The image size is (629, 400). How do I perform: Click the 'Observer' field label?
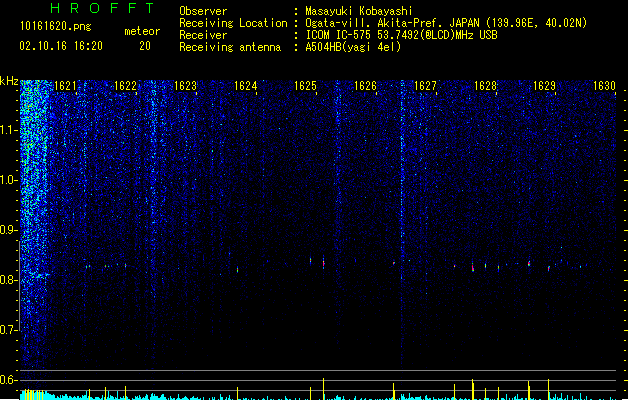click(x=203, y=11)
